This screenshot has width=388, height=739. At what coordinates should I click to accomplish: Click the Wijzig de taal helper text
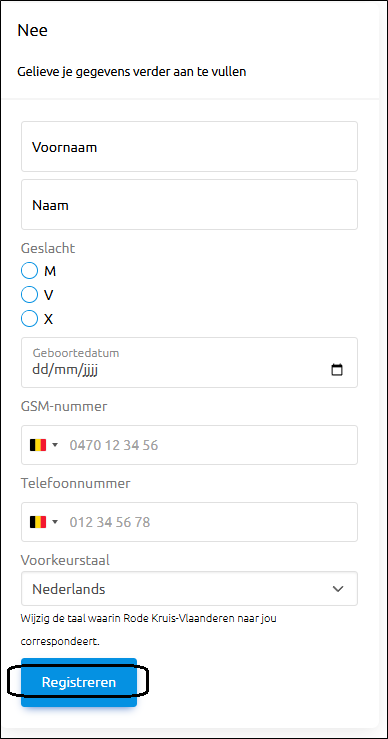pyautogui.click(x=149, y=630)
